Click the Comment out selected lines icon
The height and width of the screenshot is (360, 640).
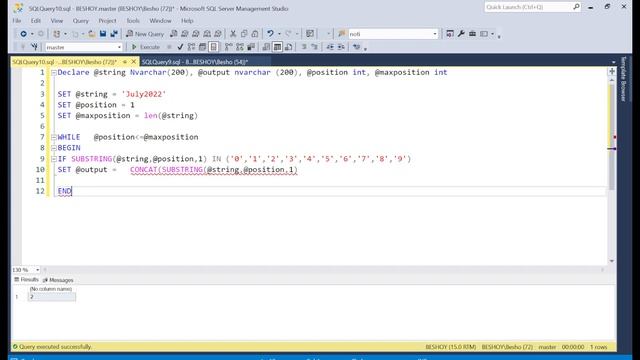[x=304, y=47]
